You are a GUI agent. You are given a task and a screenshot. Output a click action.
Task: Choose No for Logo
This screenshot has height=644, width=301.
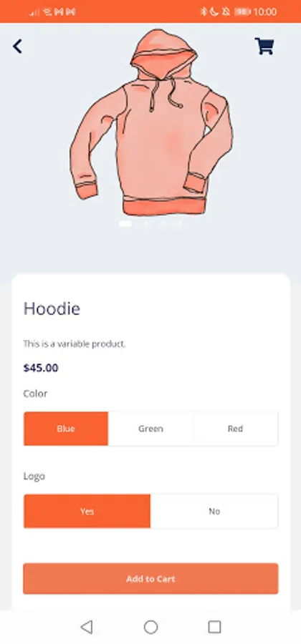tap(214, 511)
